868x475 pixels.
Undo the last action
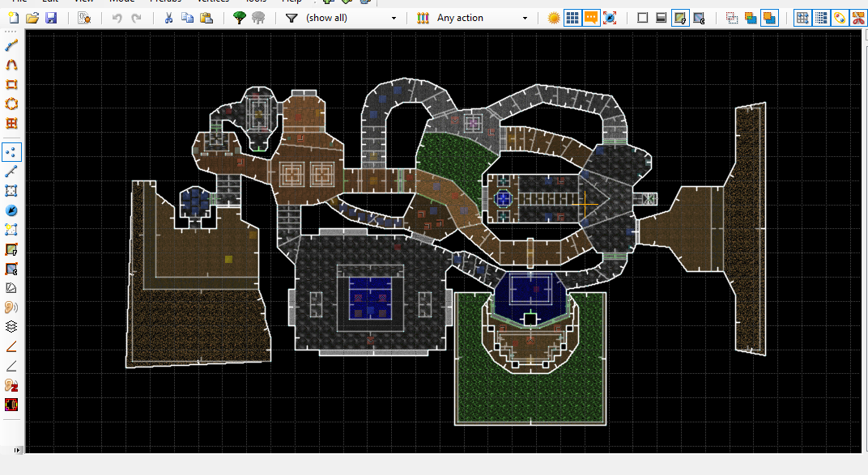117,18
